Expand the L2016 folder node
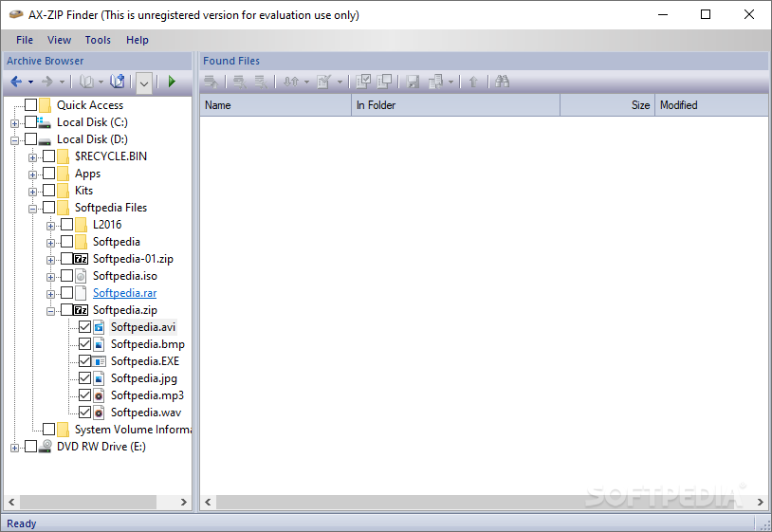The image size is (772, 532). (50, 226)
